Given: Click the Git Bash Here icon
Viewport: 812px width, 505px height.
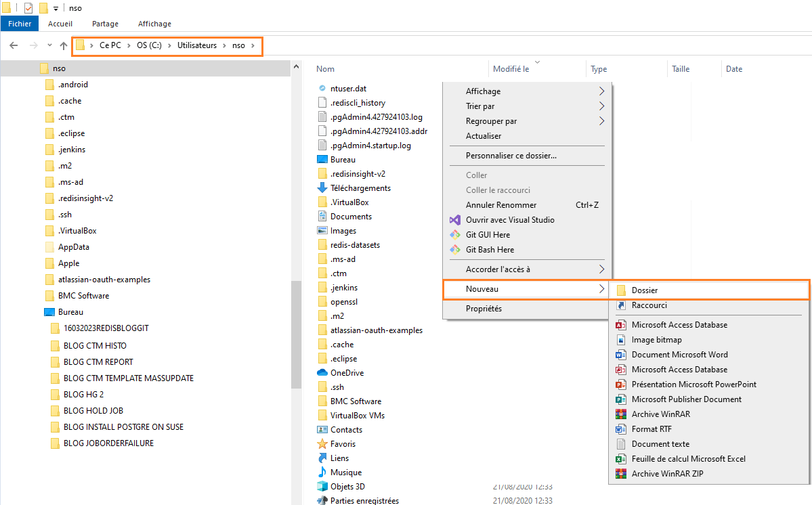Looking at the screenshot, I should click(454, 250).
